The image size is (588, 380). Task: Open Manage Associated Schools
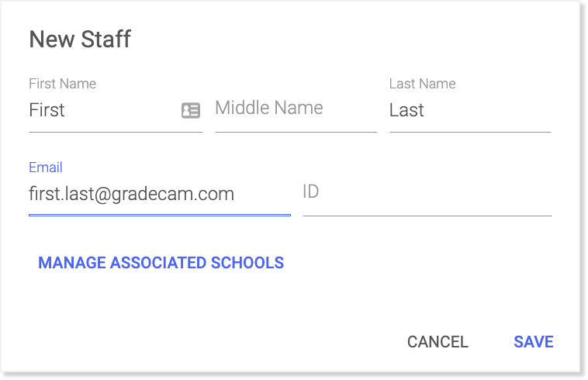tap(161, 263)
